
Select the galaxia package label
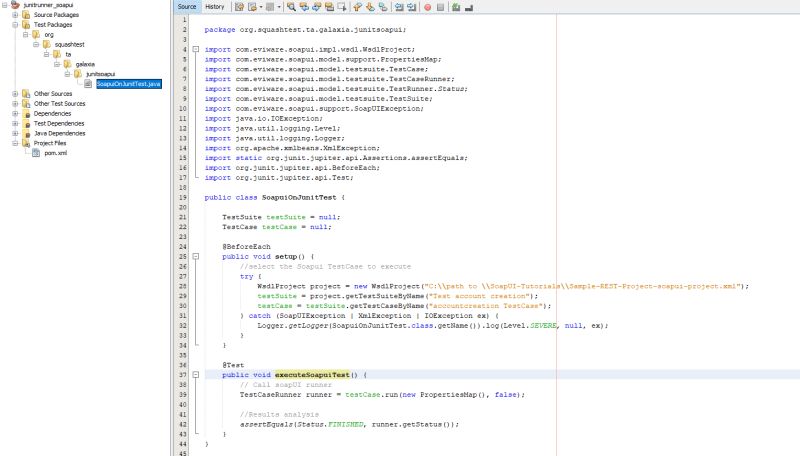(x=85, y=64)
